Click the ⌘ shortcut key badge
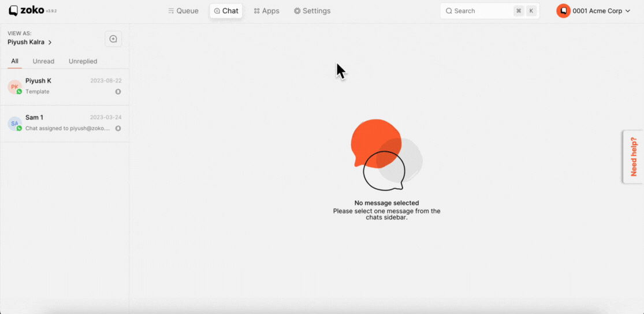 519,11
